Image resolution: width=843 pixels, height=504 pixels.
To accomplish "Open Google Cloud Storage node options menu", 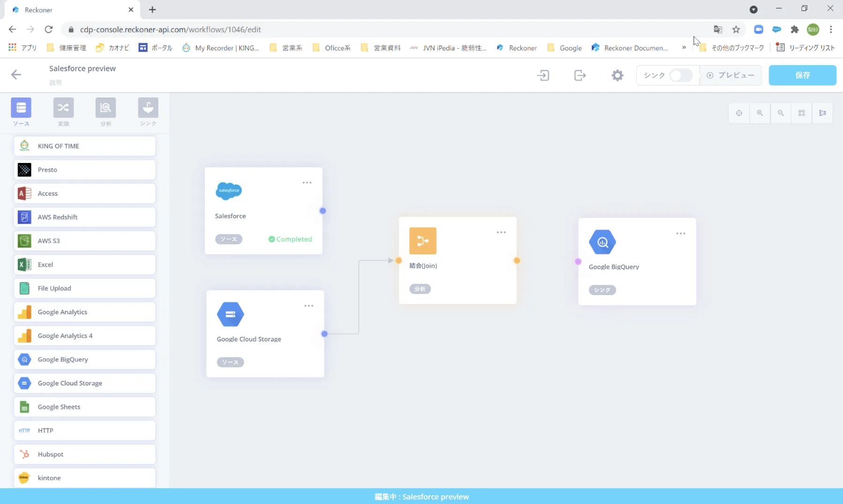I will coord(309,306).
